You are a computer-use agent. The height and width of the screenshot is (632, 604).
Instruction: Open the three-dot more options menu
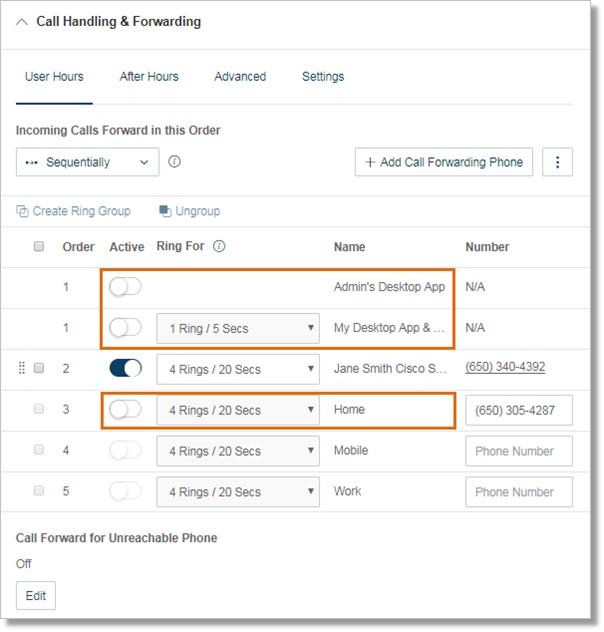click(557, 162)
